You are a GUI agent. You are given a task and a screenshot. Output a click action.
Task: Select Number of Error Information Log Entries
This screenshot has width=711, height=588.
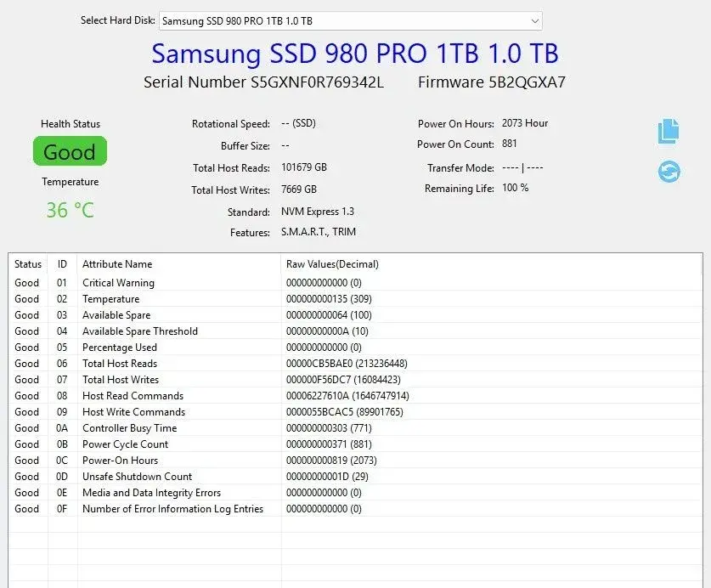pyautogui.click(x=355, y=509)
